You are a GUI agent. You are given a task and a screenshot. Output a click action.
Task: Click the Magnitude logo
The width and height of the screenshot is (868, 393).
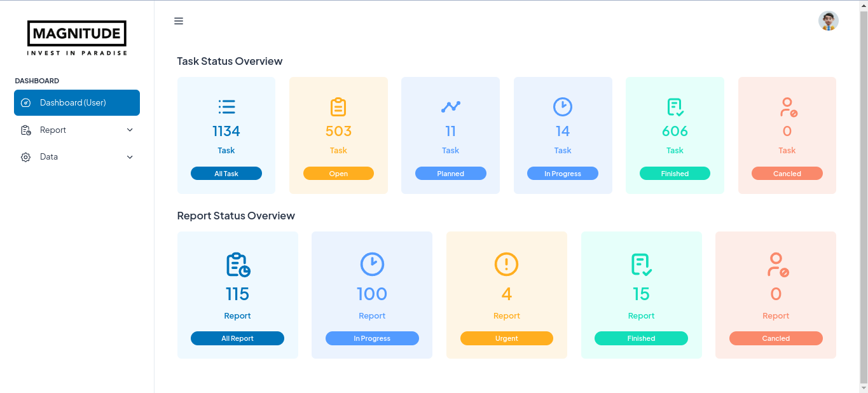point(77,38)
